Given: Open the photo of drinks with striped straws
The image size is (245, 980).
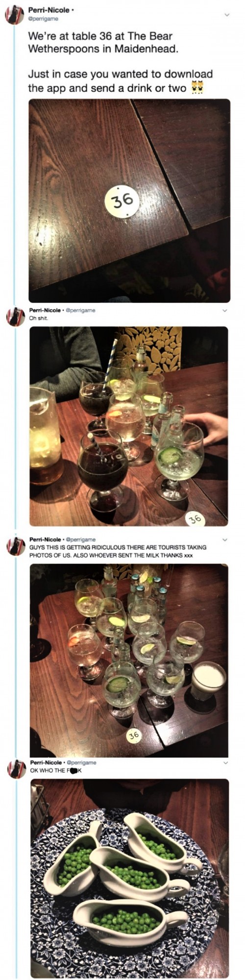Looking at the screenshot, I should tap(129, 426).
